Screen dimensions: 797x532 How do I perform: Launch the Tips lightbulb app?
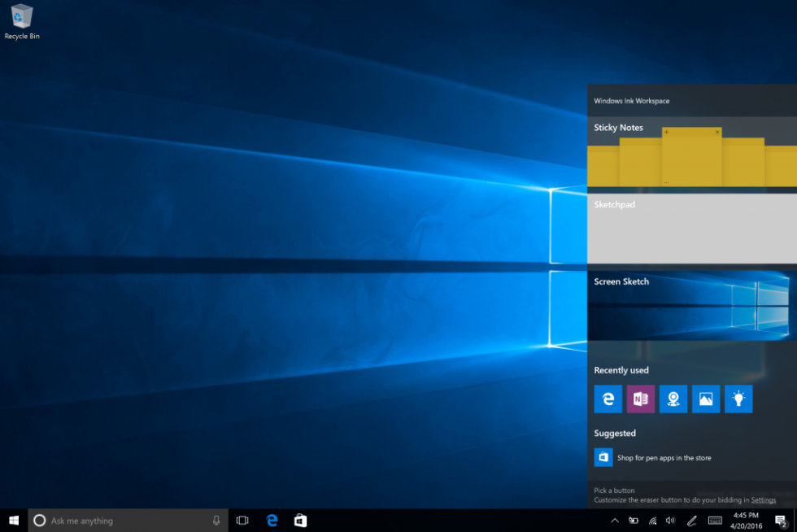738,399
